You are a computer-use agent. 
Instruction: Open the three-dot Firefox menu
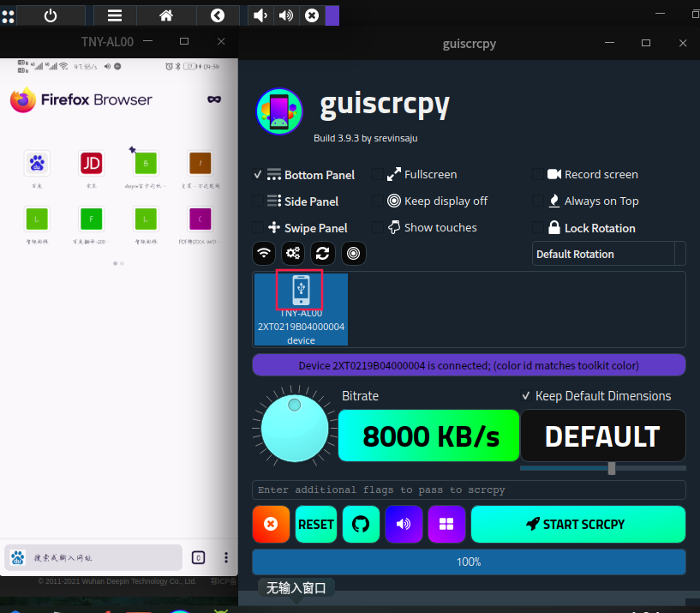pyautogui.click(x=226, y=557)
